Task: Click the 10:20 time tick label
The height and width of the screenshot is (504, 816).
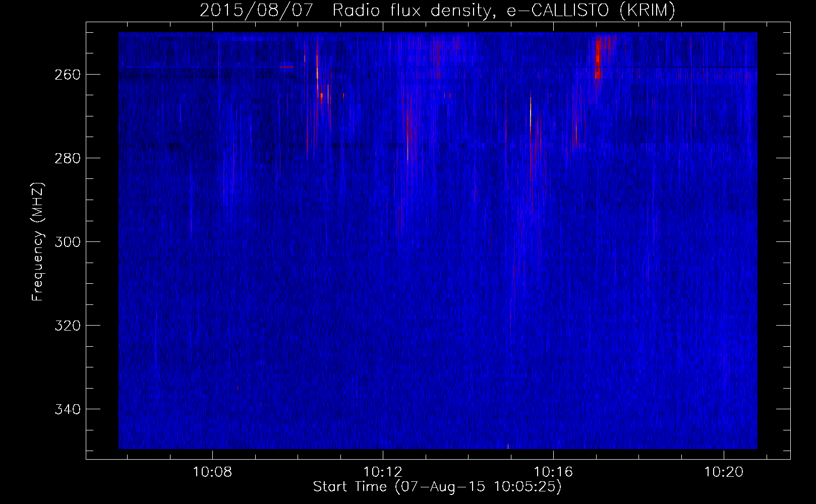Action: 724,472
